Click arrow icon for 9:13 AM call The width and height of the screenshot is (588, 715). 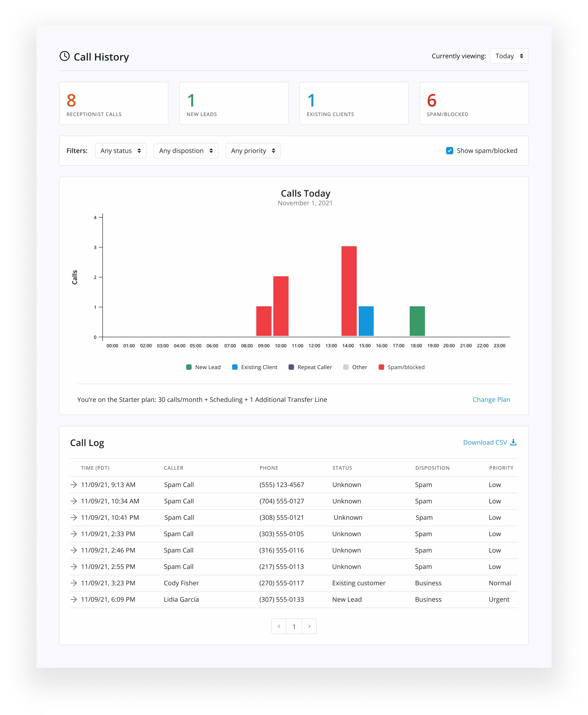(73, 485)
